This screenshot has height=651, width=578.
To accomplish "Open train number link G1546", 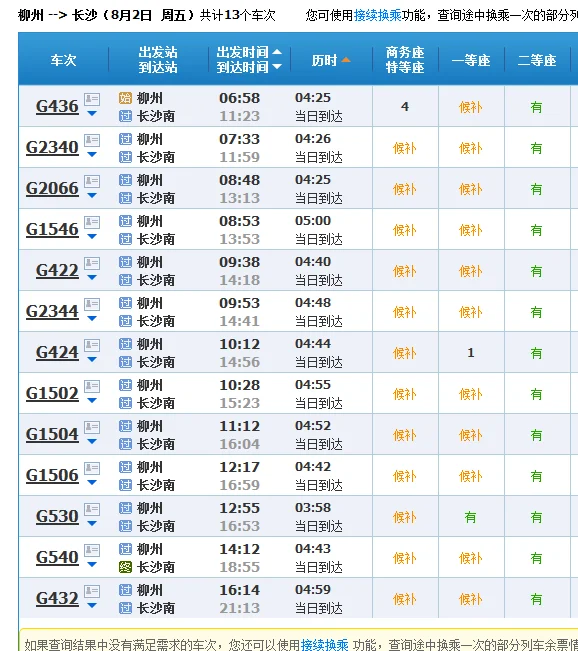I will [x=52, y=229].
